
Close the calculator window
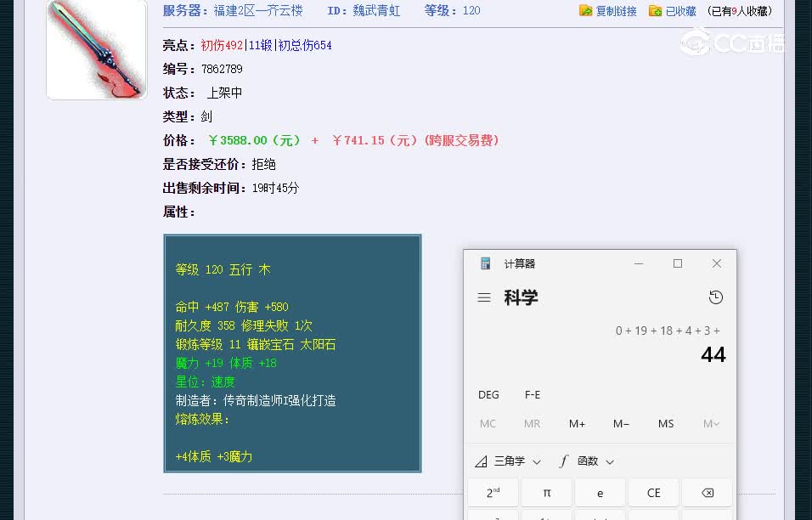[717, 263]
